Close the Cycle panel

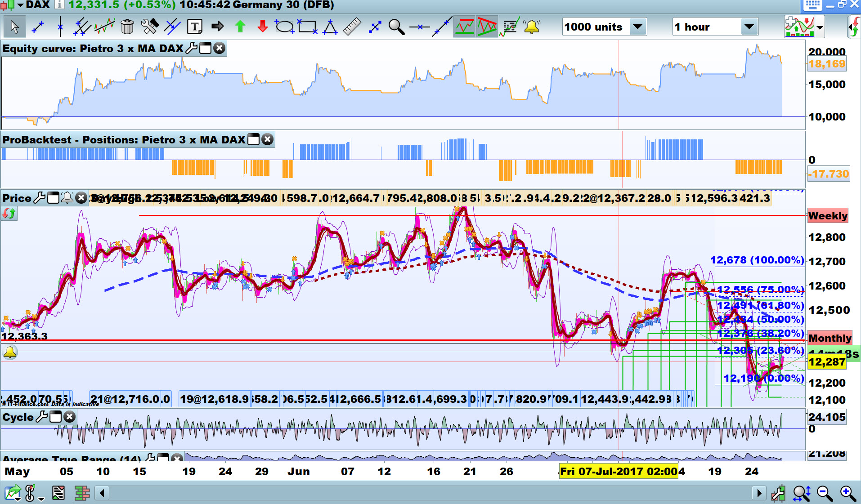point(69,417)
